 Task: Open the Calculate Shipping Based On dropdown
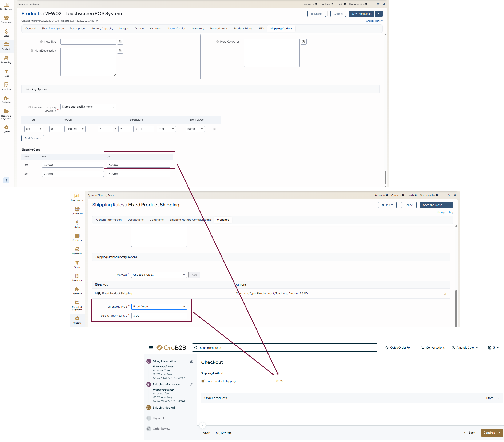[x=88, y=107]
